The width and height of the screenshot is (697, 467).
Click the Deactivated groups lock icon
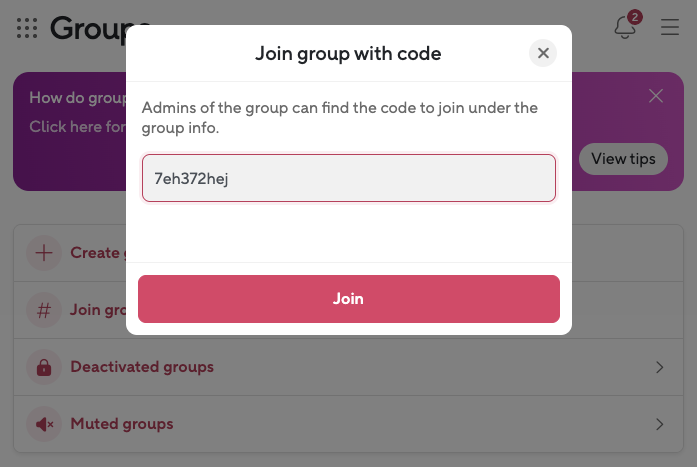(43, 367)
